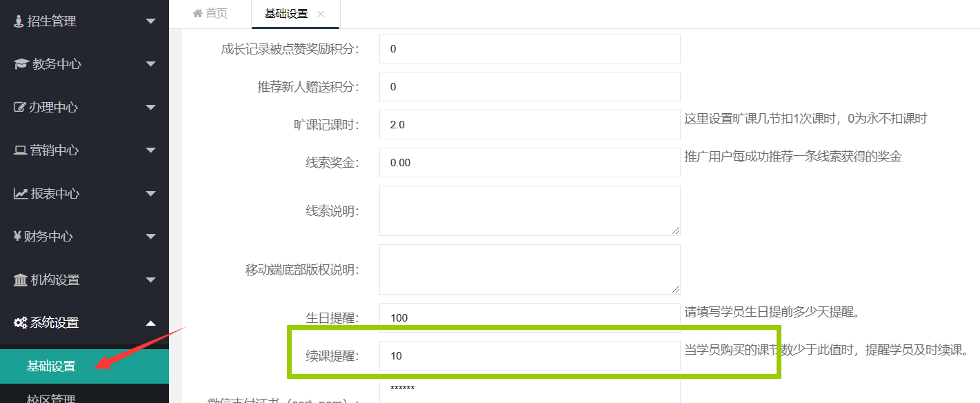Click the 教务中心 graduation cap icon

coord(21,64)
